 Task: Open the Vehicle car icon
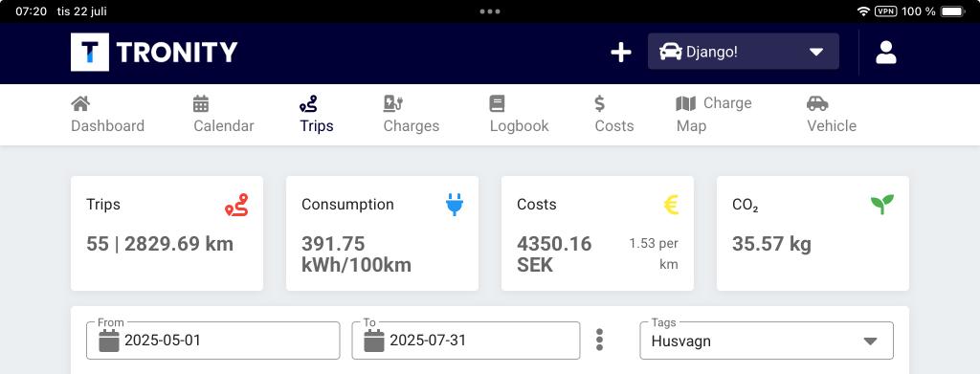(817, 103)
